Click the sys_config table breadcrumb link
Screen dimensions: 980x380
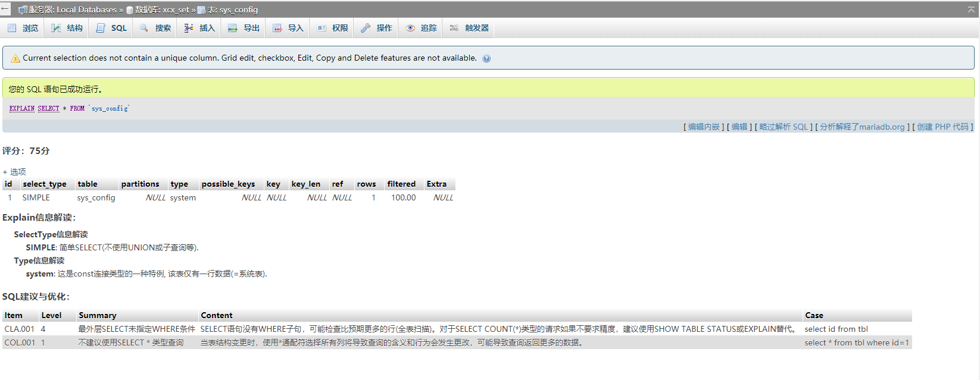pos(238,10)
